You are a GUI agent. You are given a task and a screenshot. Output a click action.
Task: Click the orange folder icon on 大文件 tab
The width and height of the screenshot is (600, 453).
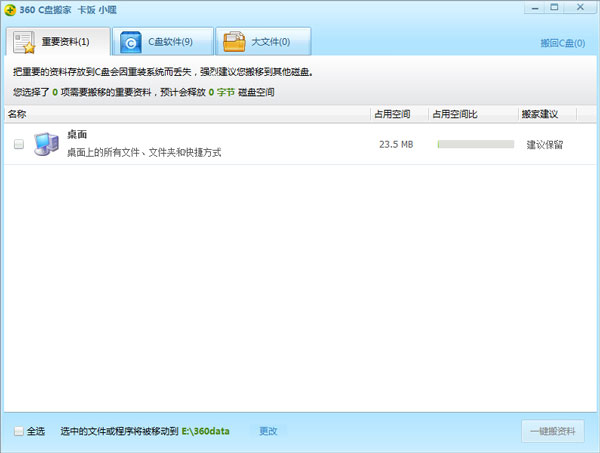pos(235,42)
